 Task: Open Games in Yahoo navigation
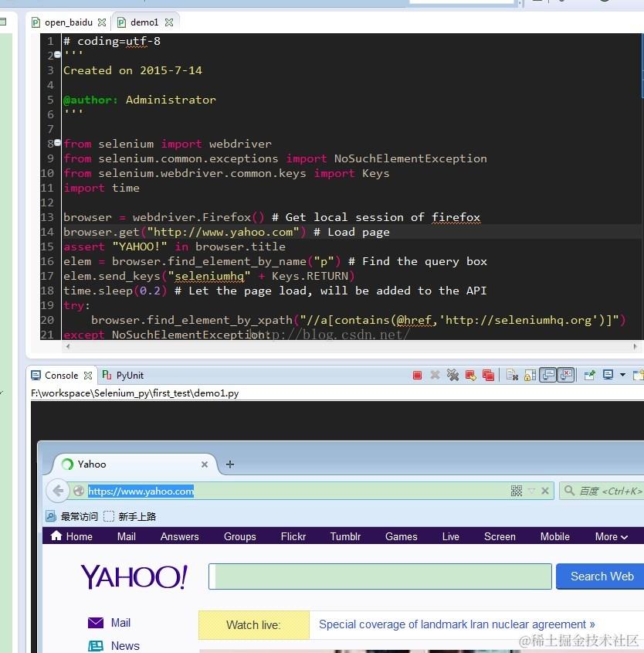pos(401,536)
